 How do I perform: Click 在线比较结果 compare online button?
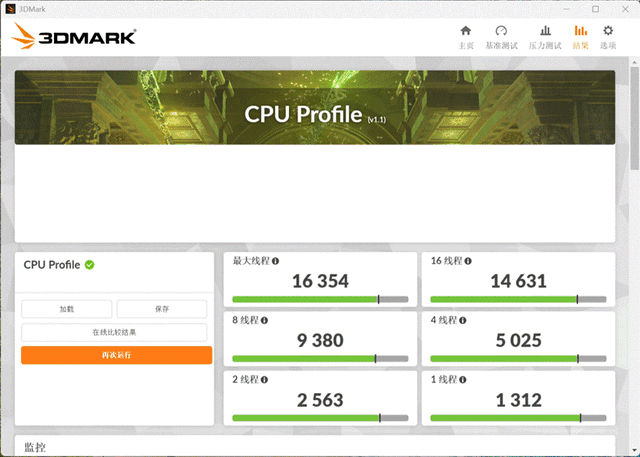(114, 332)
